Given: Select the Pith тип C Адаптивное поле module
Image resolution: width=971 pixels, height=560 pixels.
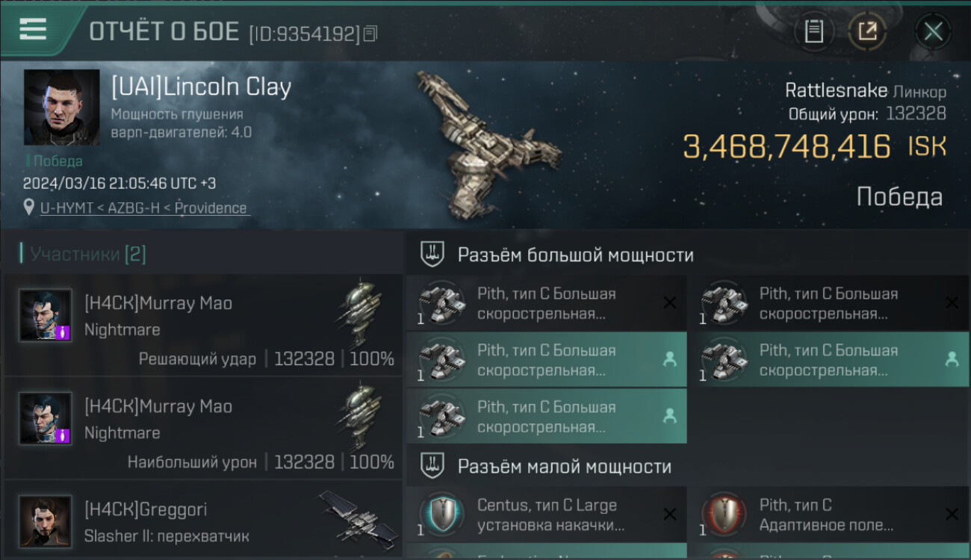Looking at the screenshot, I should click(827, 514).
